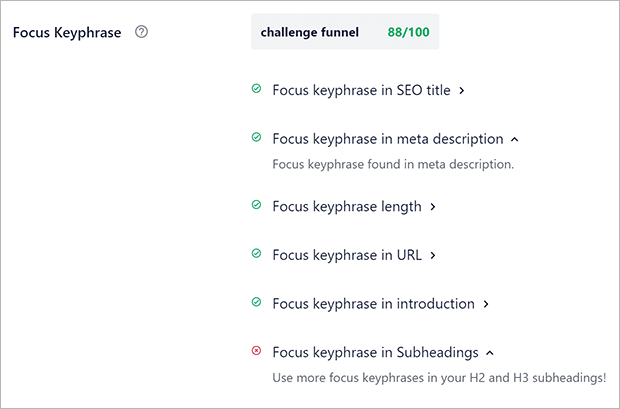Click red error icon beside Subheadings item
Screen dimensions: 620x409
[x=256, y=350]
